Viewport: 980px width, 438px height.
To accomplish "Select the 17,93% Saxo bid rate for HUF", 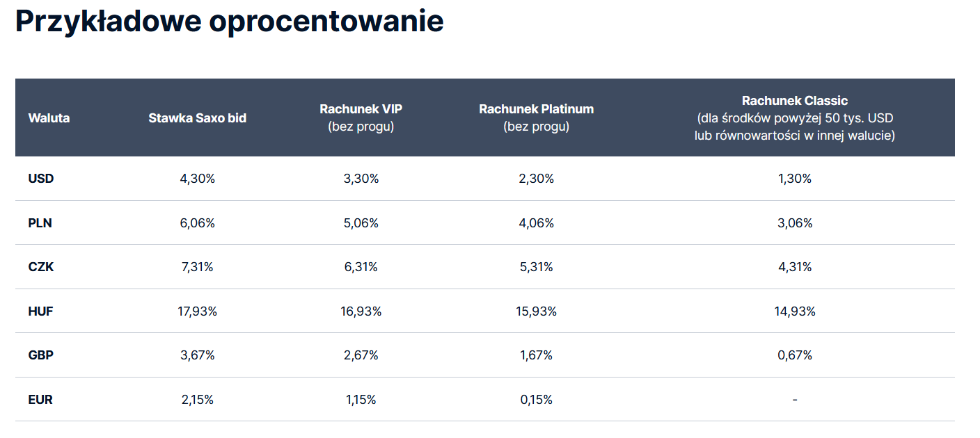I will (x=197, y=311).
